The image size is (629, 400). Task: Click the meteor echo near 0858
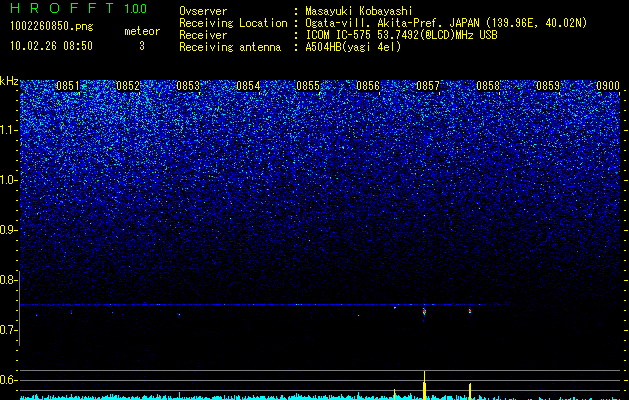470,311
